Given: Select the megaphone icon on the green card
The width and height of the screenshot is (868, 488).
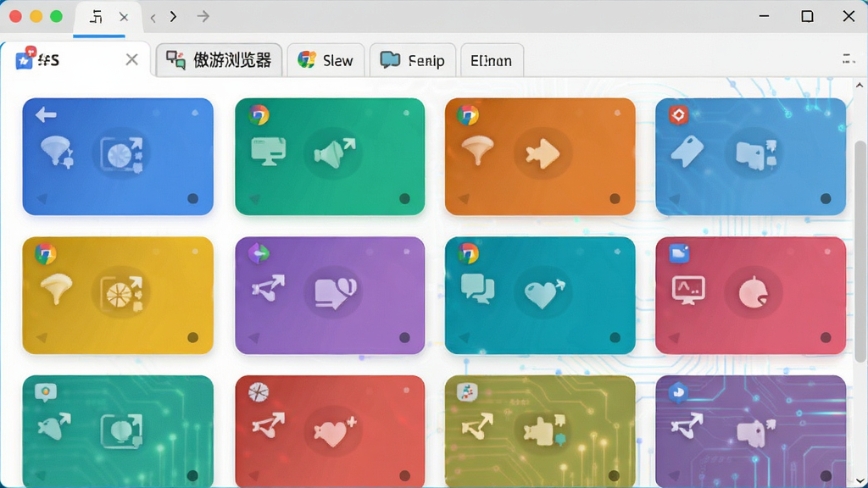Looking at the screenshot, I should (334, 152).
